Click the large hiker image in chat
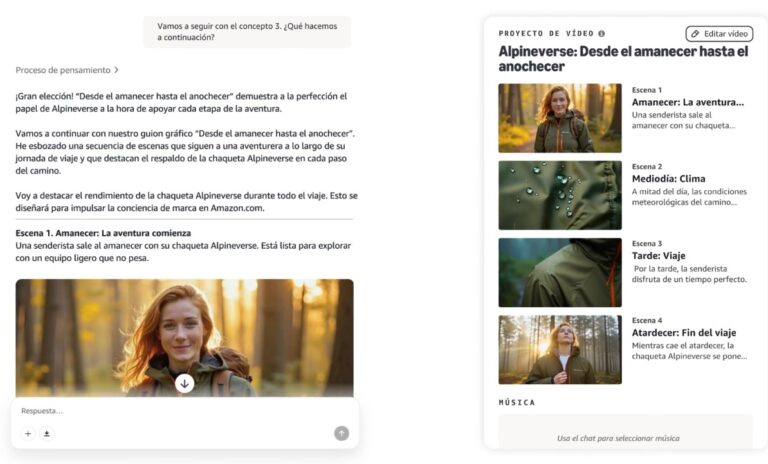Image resolution: width=768 pixels, height=464 pixels. click(x=185, y=338)
